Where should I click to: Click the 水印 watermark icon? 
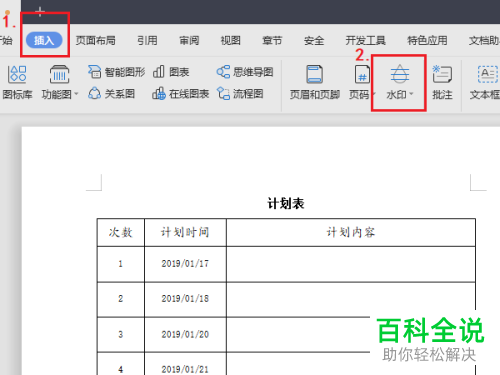pyautogui.click(x=400, y=74)
